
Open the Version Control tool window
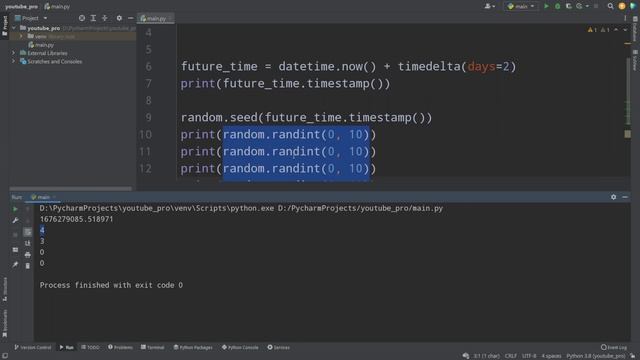pyautogui.click(x=33, y=347)
